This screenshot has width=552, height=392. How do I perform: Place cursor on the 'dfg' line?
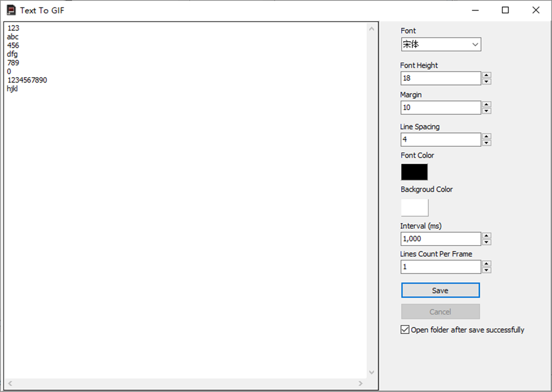tap(12, 54)
